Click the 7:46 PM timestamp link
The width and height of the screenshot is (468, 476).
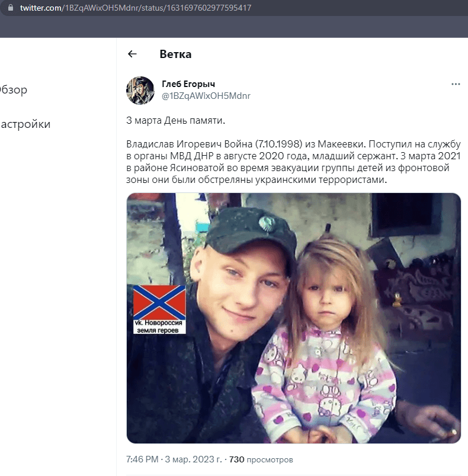pos(142,459)
